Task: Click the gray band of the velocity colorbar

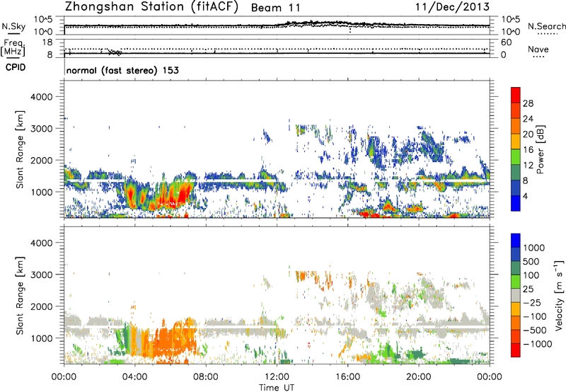Action: pyautogui.click(x=516, y=295)
